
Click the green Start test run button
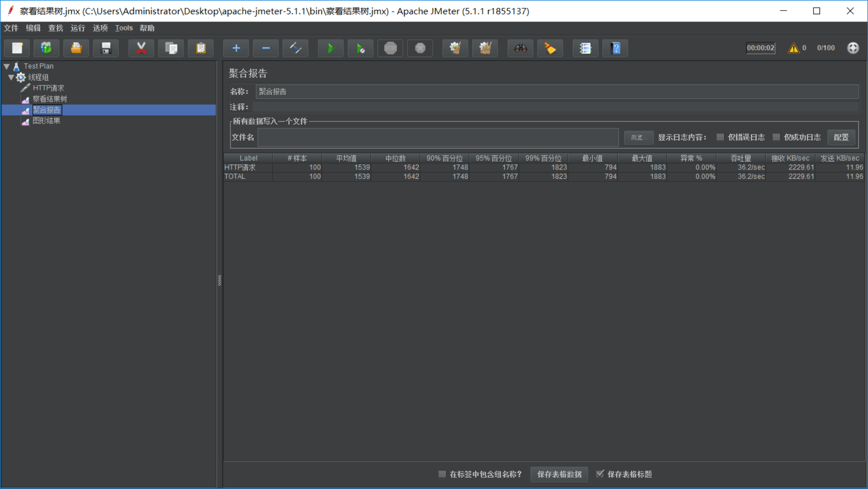[330, 48]
